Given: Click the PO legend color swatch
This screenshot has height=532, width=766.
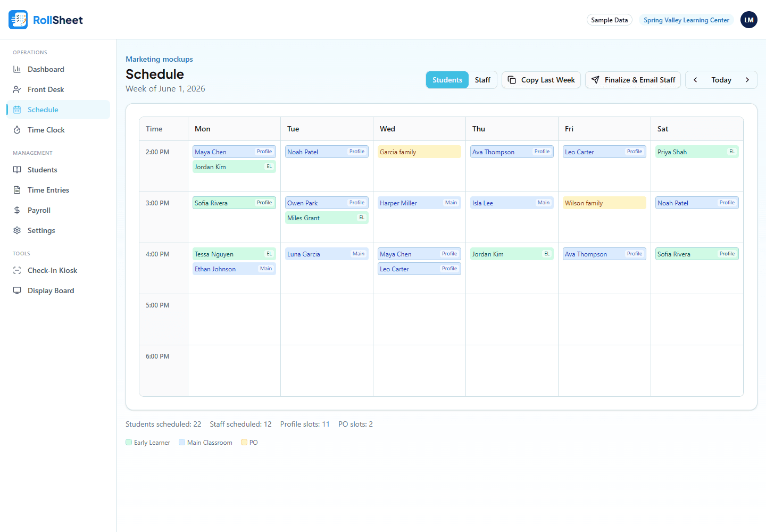Looking at the screenshot, I should point(244,442).
